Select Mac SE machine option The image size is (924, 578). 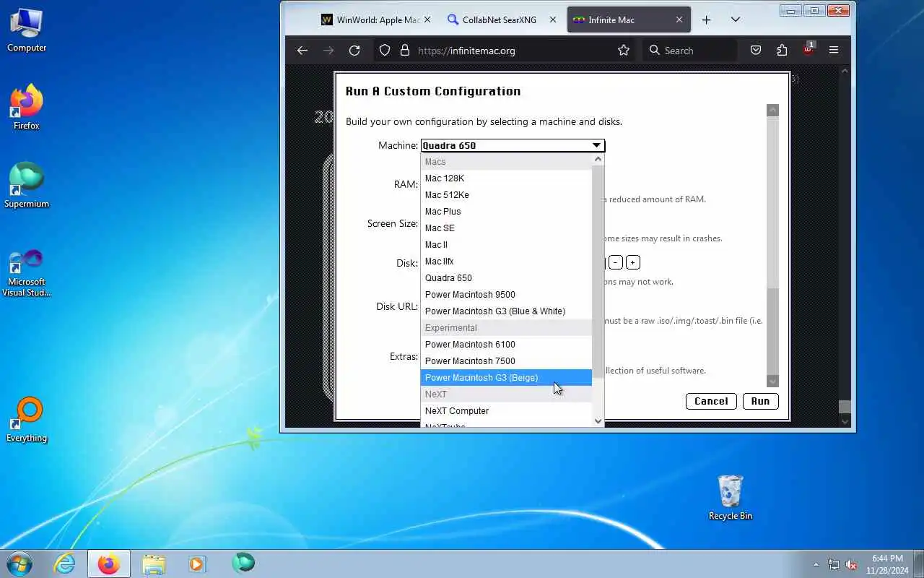506,228
